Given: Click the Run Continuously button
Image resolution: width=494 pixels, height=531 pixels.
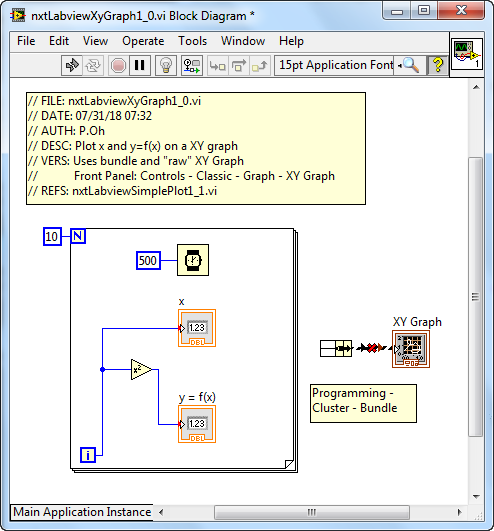Looking at the screenshot, I should (x=92, y=65).
